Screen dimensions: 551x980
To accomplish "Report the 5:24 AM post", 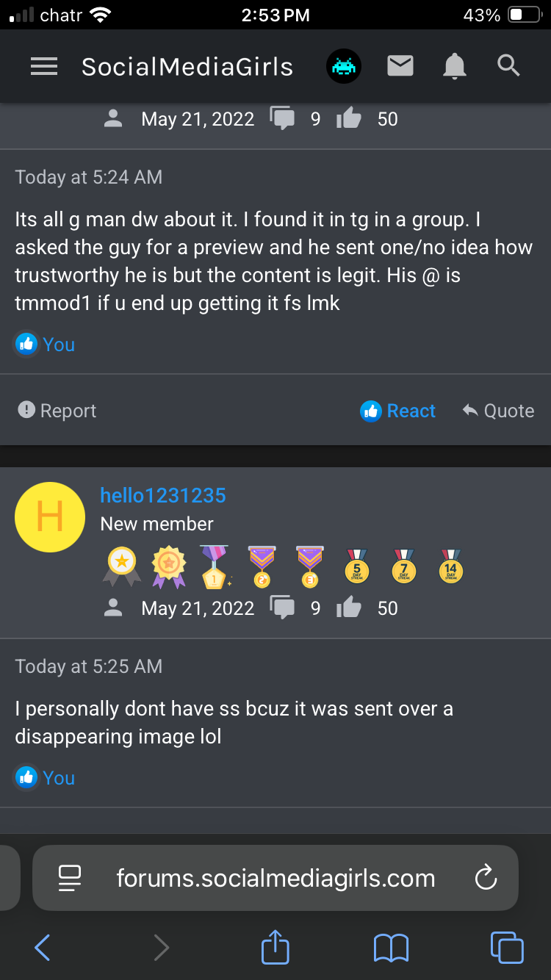I will (x=57, y=411).
